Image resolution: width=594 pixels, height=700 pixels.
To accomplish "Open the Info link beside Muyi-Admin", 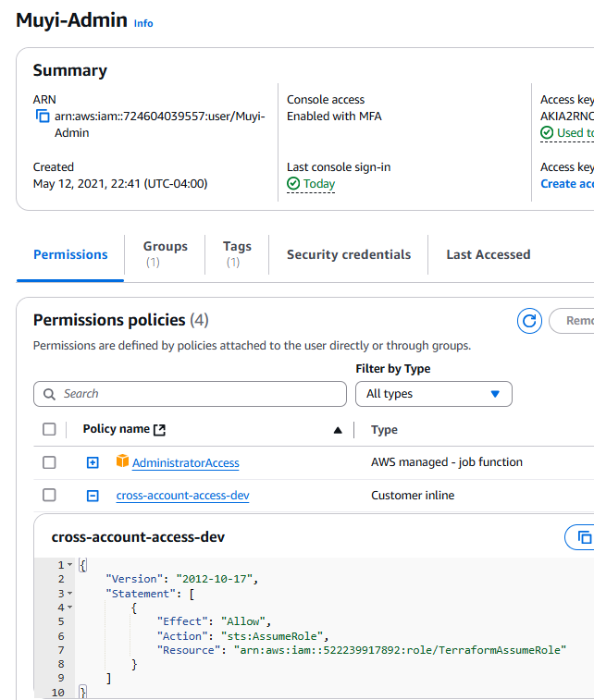I will point(143,23).
